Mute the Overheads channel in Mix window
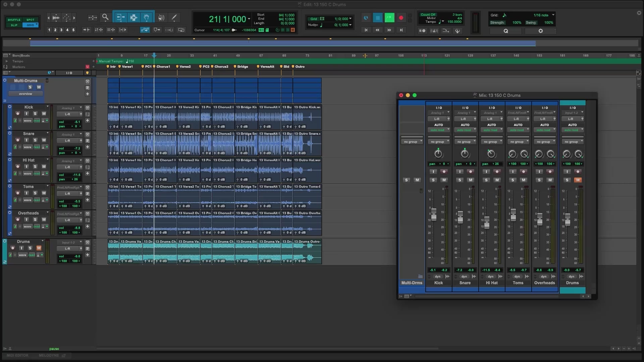This screenshot has height=362, width=644. click(x=550, y=180)
